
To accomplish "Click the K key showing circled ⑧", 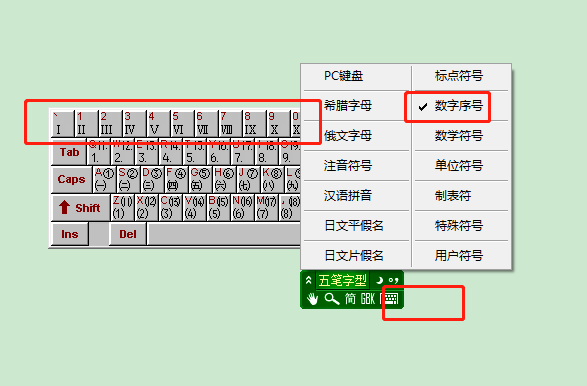I will 272,179.
